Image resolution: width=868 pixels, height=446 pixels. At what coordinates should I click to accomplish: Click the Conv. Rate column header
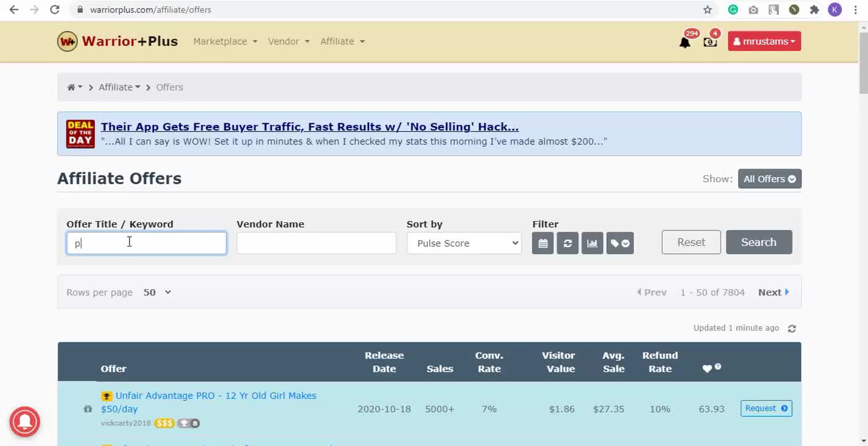click(x=489, y=362)
